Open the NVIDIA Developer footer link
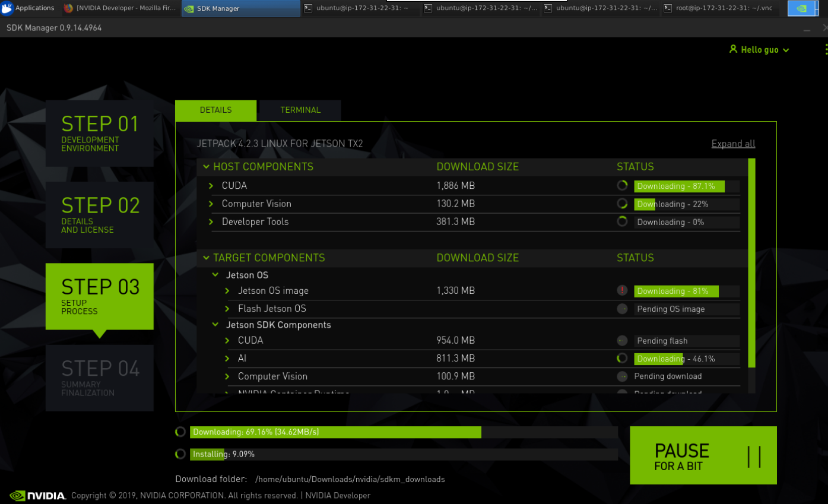 338,496
